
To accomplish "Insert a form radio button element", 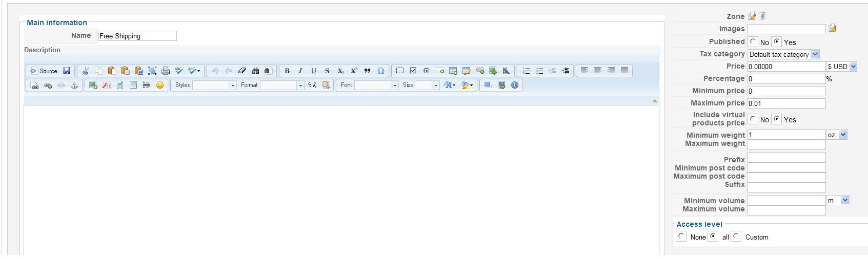I will coord(426,71).
